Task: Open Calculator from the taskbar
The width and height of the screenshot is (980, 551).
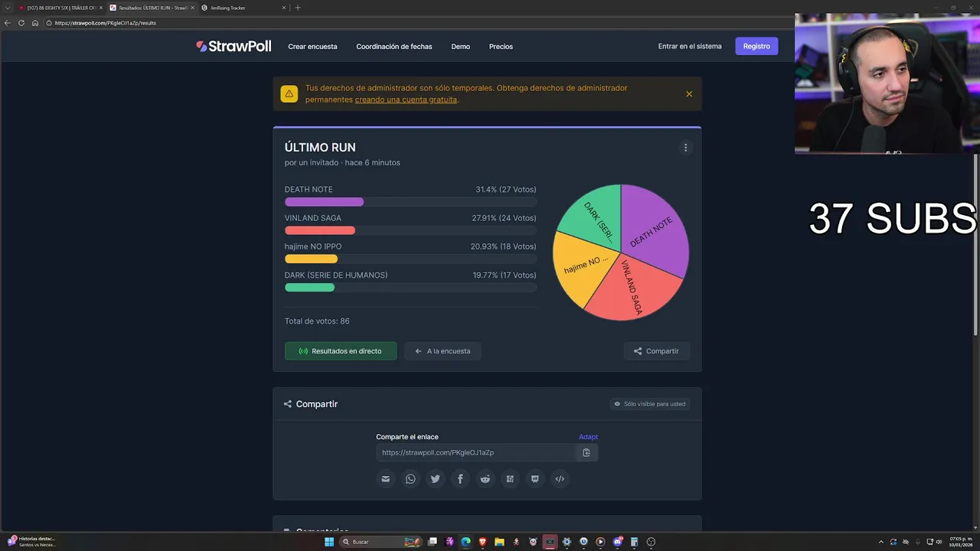Action: (634, 542)
